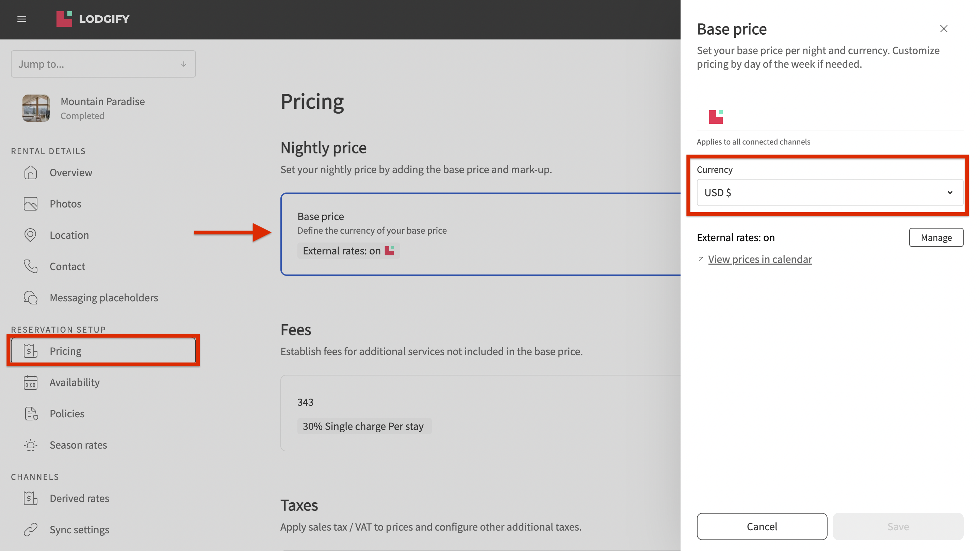The image size is (980, 551).
Task: Click the External rates: on badge
Action: (348, 251)
